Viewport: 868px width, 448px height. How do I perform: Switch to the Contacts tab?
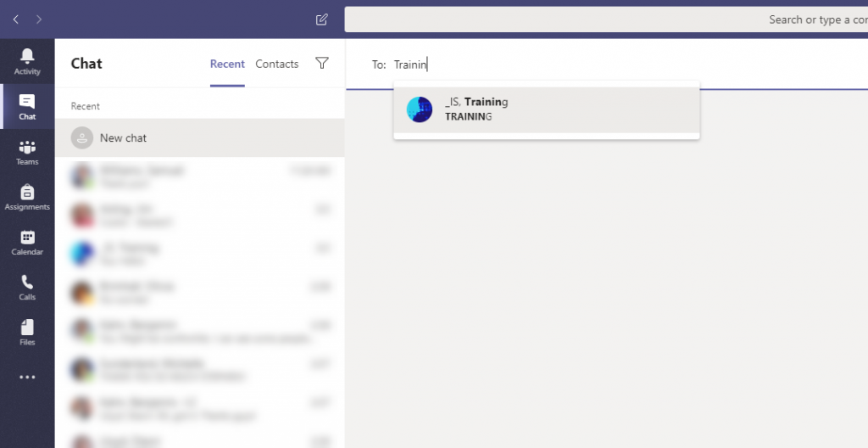pyautogui.click(x=277, y=64)
